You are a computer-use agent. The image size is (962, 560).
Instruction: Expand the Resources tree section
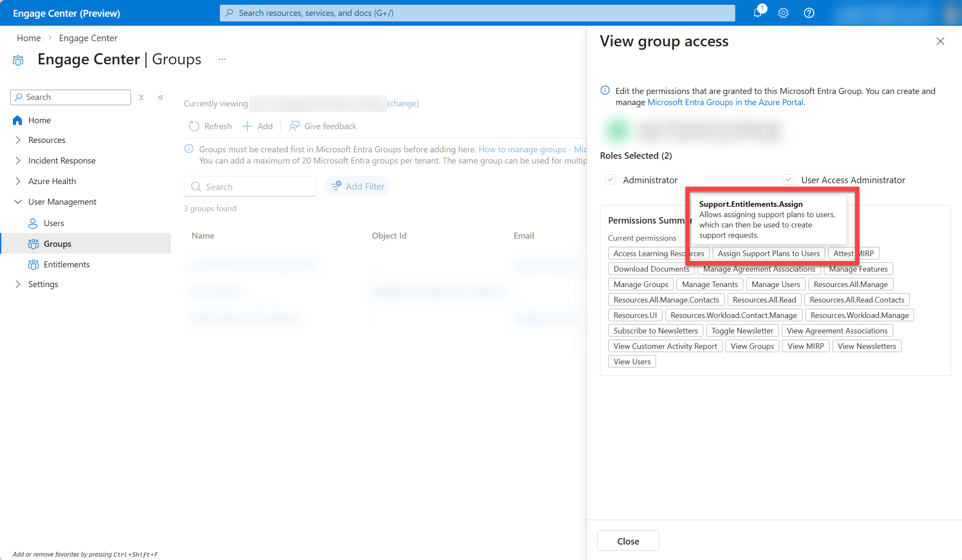point(18,140)
